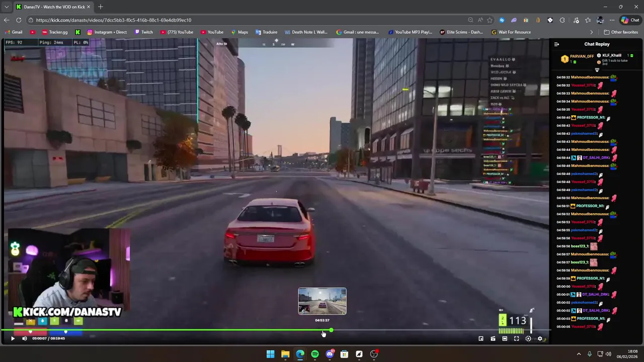This screenshot has height=362, width=644.
Task: Open the Traduire bookmark
Action: tap(266, 32)
